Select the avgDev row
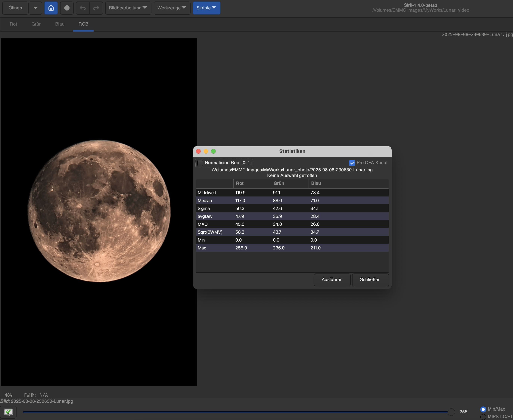 tap(292, 216)
